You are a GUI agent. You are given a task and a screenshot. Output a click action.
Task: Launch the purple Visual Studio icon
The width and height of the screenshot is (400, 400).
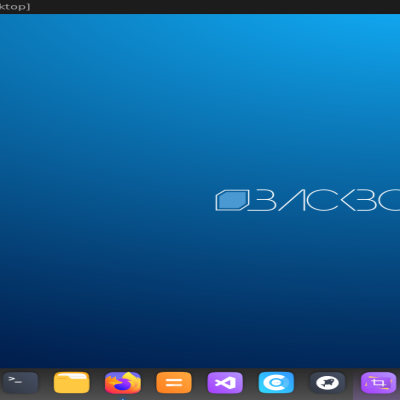point(225,383)
